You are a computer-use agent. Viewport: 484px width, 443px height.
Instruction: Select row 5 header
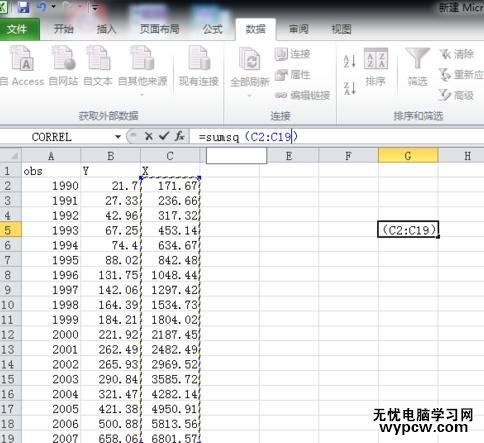point(11,230)
